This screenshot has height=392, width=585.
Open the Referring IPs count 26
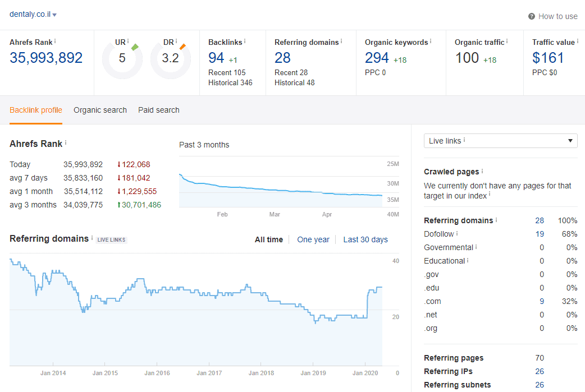coord(540,371)
